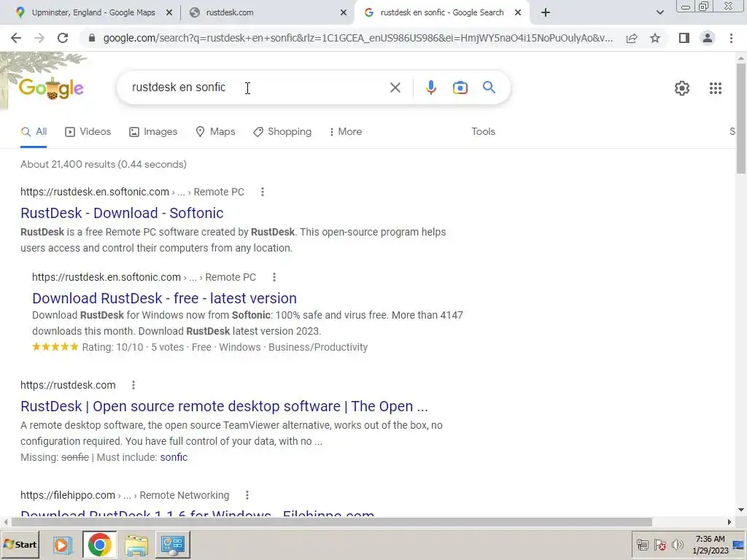Close the Upminster Google Maps tab

[169, 13]
